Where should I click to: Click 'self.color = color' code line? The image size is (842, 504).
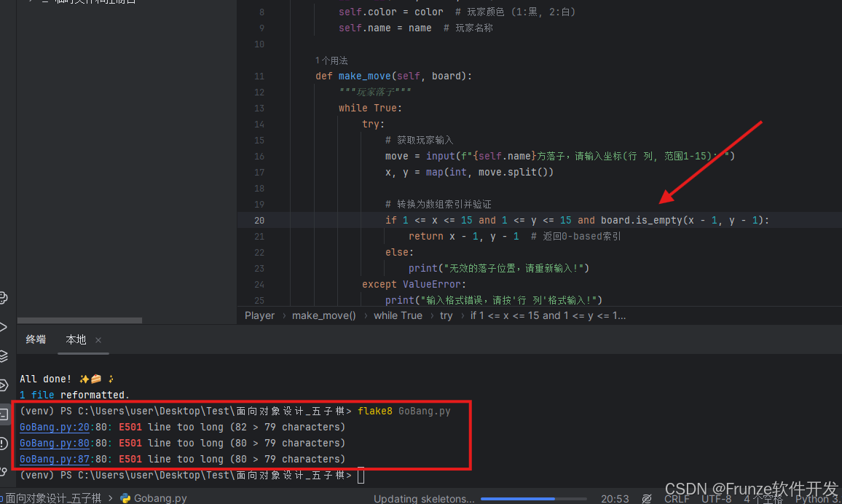[391, 12]
